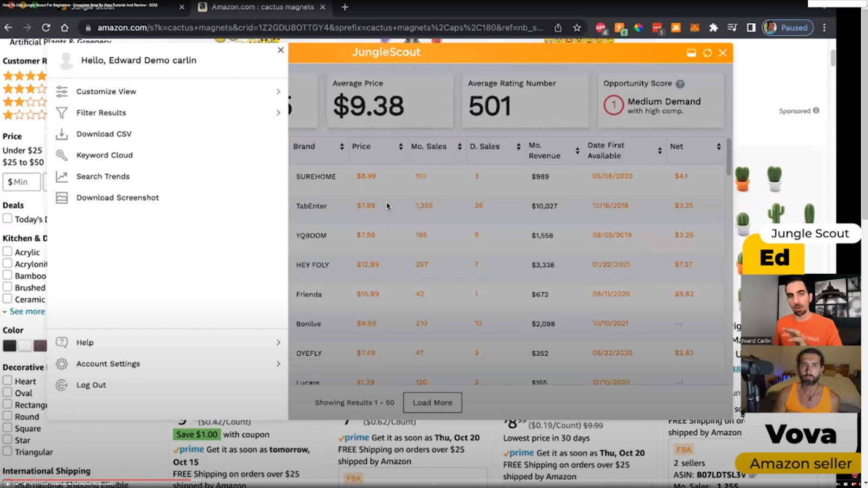This screenshot has width=868, height=488.
Task: Sort table by Net column arrows
Action: tap(719, 147)
